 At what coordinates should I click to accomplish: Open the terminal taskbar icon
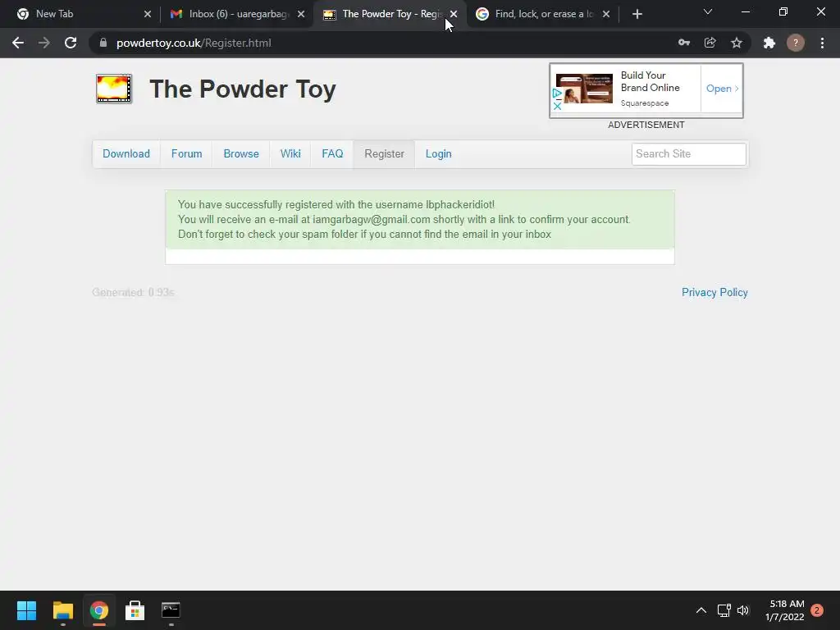(x=171, y=610)
